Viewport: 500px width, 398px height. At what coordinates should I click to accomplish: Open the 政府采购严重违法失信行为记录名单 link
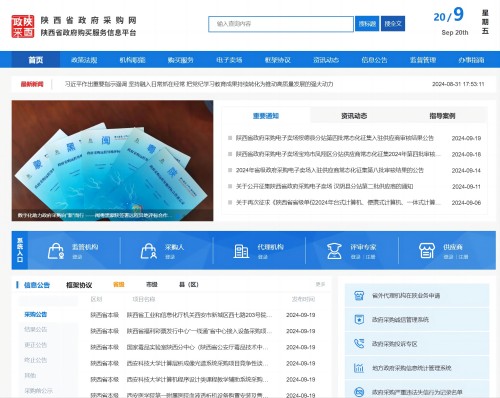click(x=417, y=392)
